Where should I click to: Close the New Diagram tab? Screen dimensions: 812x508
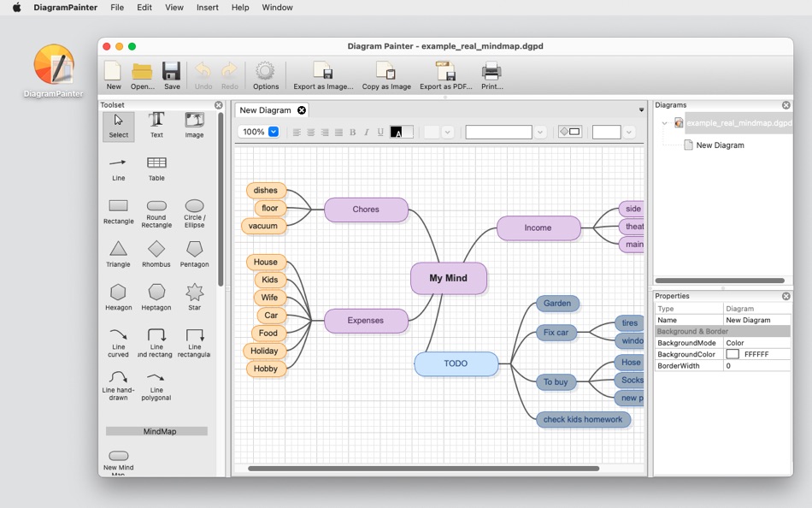click(302, 109)
